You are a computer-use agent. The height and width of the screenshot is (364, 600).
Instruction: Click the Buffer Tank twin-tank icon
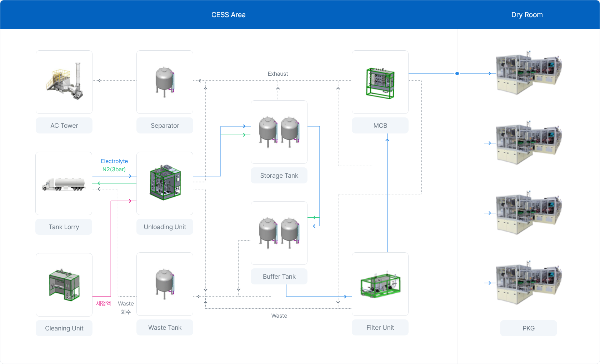coord(279,233)
